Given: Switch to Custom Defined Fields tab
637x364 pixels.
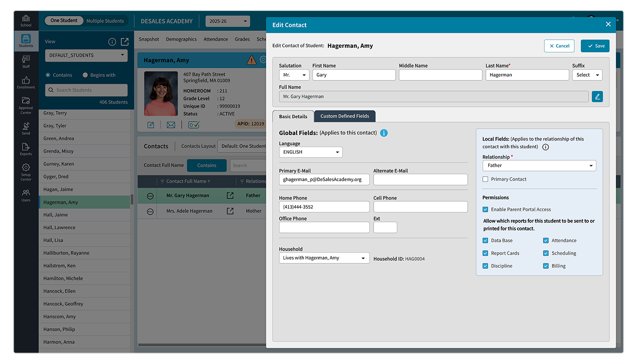Looking at the screenshot, I should click(x=345, y=116).
